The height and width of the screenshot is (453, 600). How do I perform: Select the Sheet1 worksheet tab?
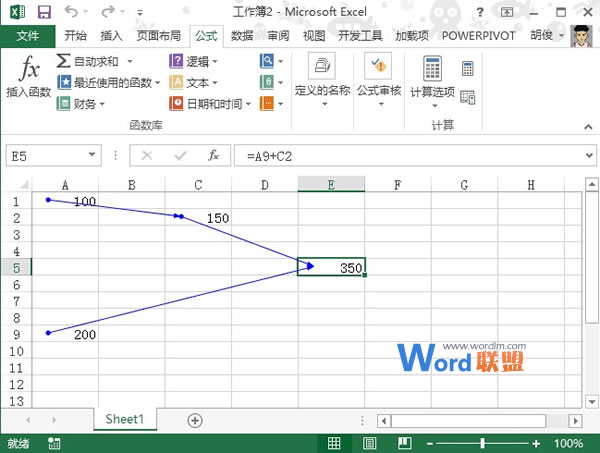(125, 419)
